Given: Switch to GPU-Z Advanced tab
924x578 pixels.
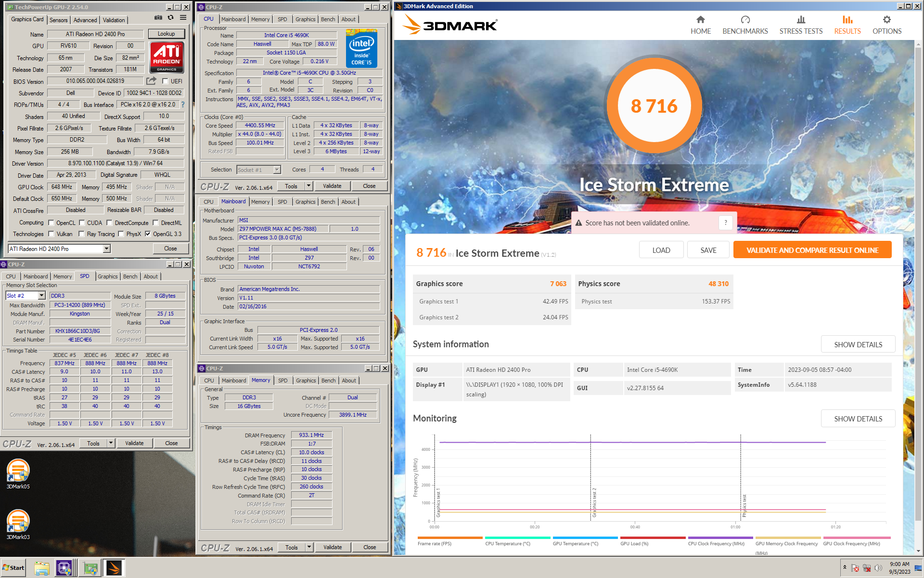Looking at the screenshot, I should point(85,20).
